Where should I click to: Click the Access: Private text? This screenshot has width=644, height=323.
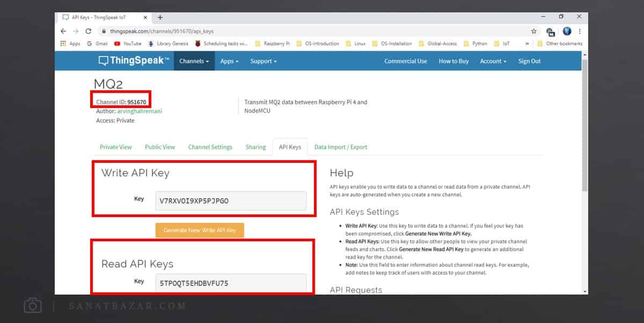(x=115, y=120)
